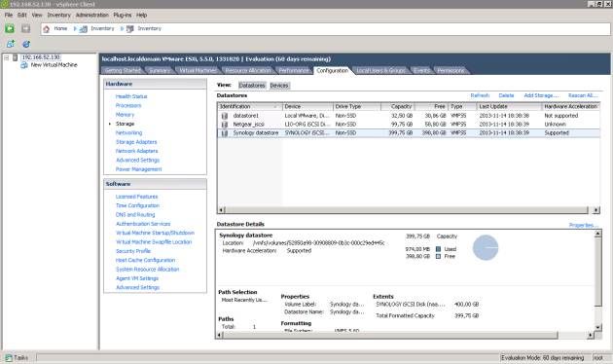
Task: Click datastore details scroll up arrow
Action: [x=597, y=234]
